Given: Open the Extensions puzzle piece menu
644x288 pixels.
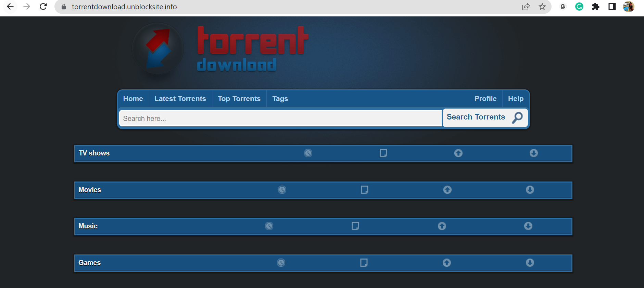Looking at the screenshot, I should (596, 7).
